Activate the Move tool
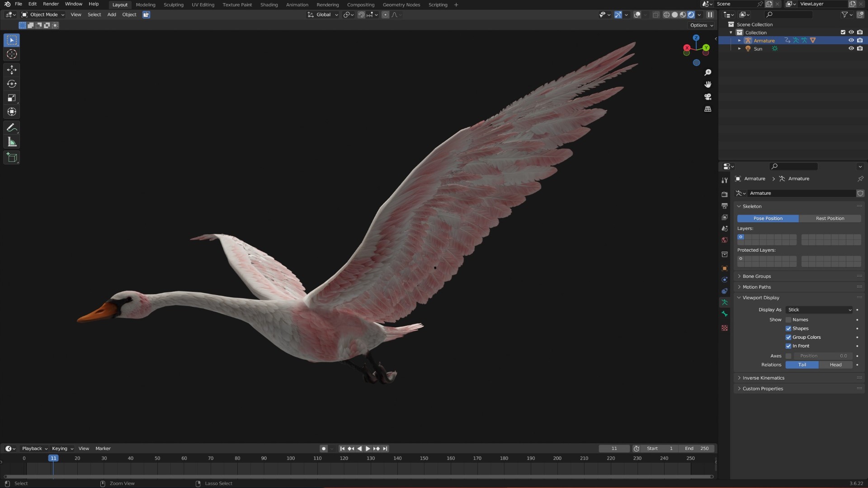 (x=12, y=70)
